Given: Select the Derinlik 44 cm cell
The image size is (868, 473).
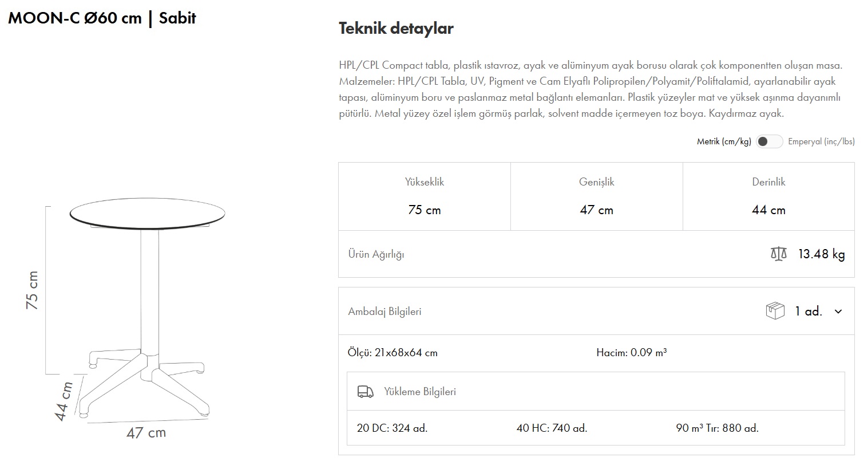Looking at the screenshot, I should tap(768, 196).
